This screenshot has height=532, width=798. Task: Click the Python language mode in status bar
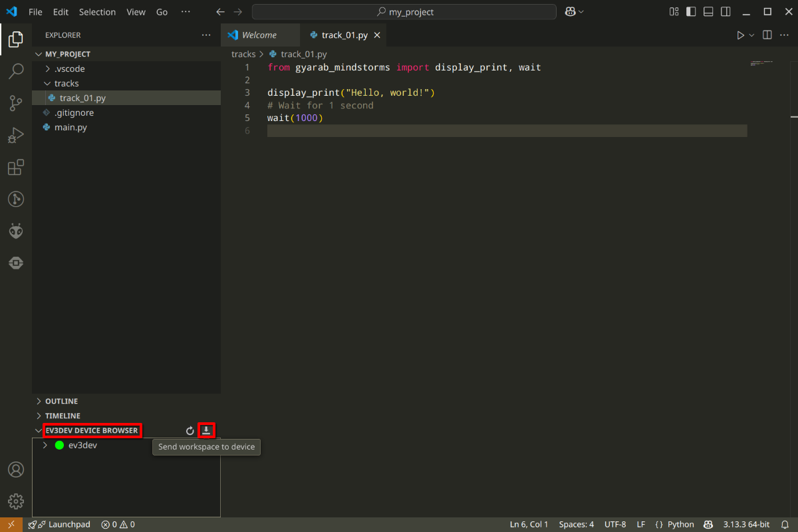point(674,525)
